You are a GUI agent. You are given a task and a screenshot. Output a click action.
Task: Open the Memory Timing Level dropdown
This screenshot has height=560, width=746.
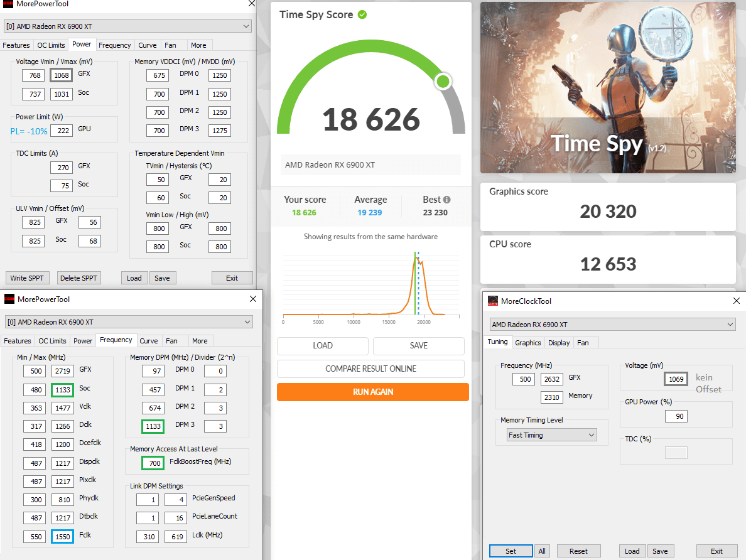(x=552, y=435)
